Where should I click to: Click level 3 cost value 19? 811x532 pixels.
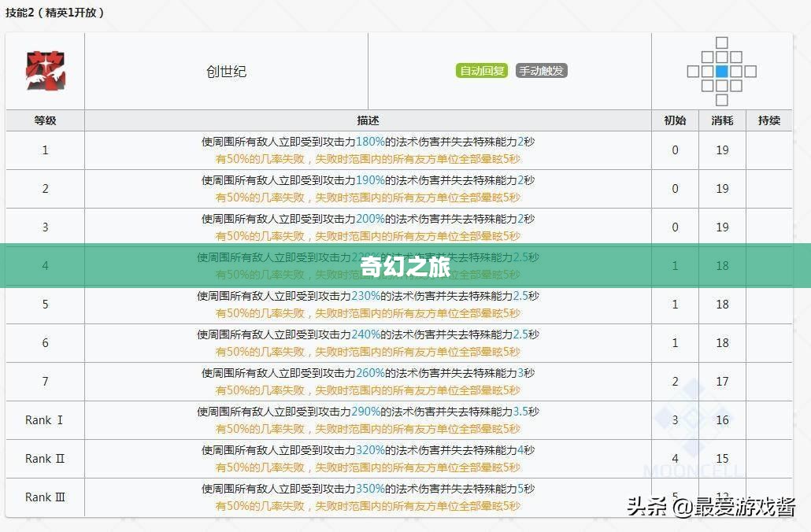click(722, 227)
